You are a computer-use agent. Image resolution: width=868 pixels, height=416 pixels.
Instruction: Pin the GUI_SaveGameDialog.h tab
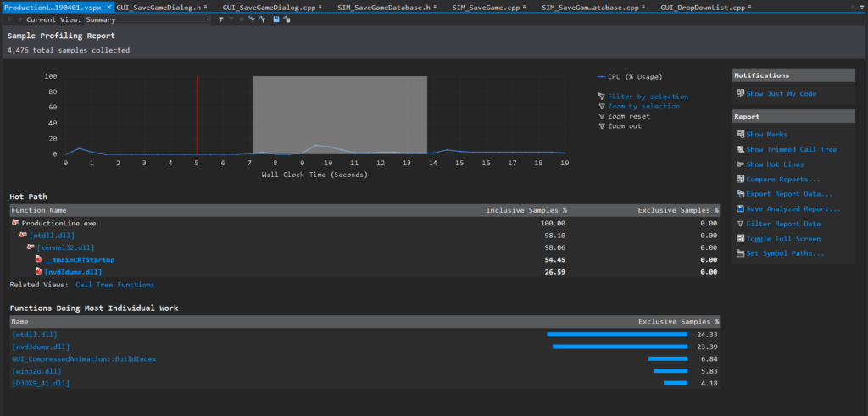click(206, 7)
